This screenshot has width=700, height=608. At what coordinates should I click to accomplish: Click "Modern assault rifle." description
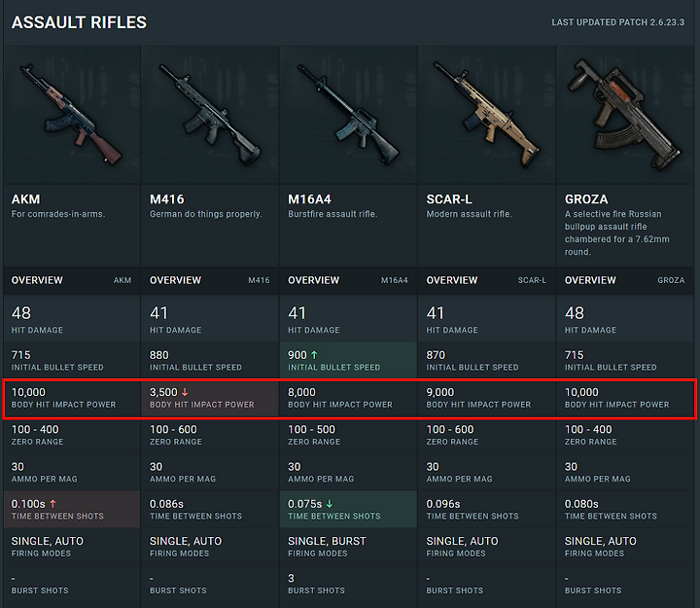[469, 214]
